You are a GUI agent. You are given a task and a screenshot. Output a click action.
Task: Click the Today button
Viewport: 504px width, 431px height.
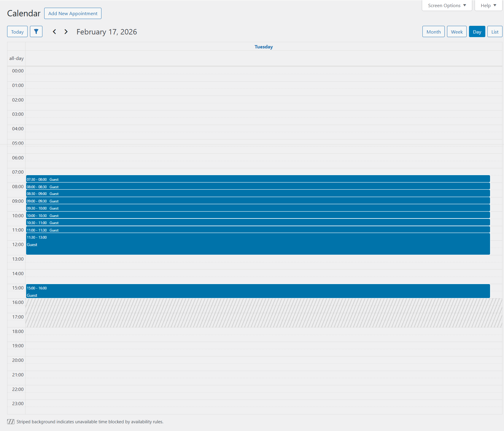click(x=17, y=32)
